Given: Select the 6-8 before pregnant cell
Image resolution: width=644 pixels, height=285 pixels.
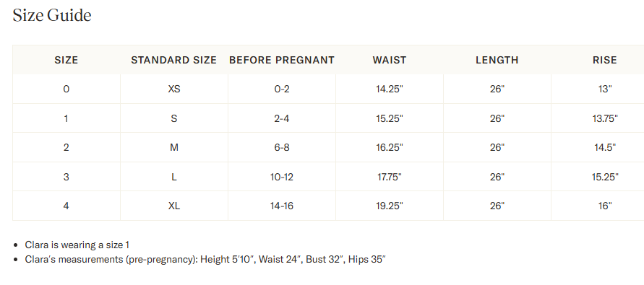Looking at the screenshot, I should point(282,146).
